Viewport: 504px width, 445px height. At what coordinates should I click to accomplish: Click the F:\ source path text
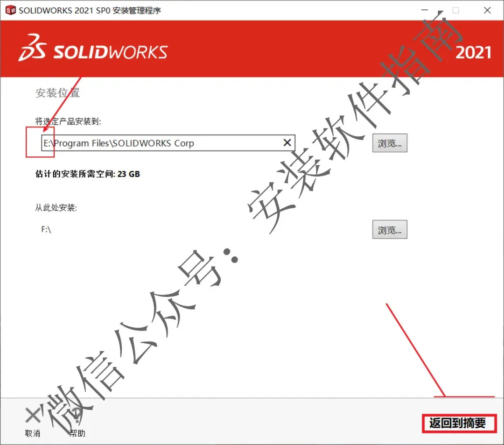point(46,229)
